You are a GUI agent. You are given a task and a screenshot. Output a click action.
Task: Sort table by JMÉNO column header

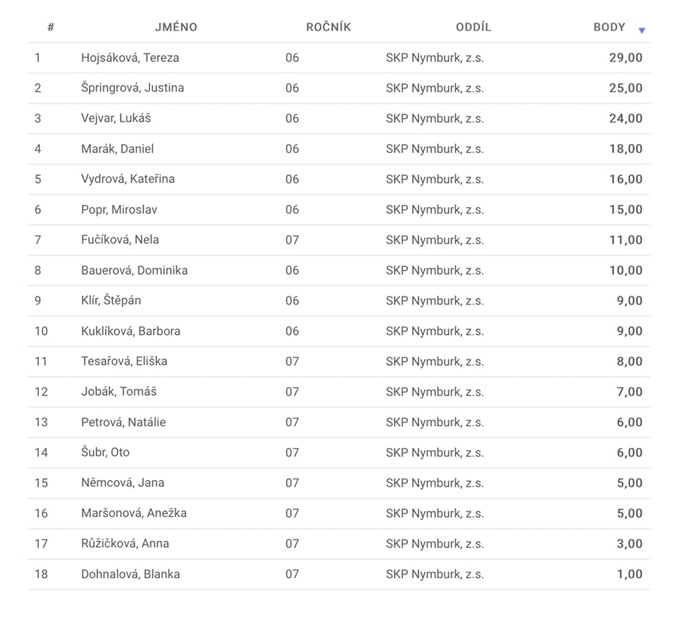pos(176,27)
